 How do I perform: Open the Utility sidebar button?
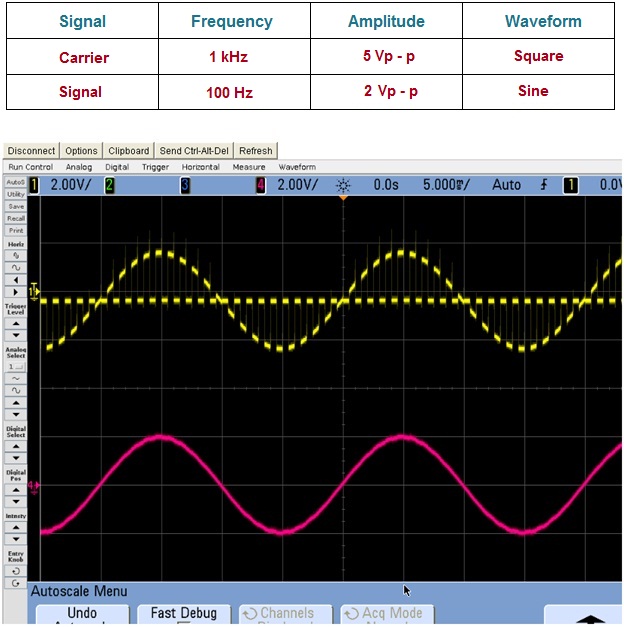(16, 195)
